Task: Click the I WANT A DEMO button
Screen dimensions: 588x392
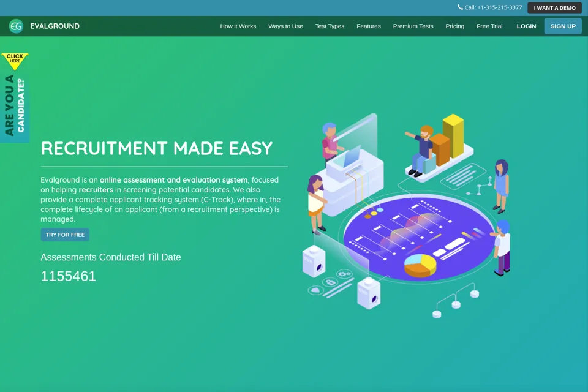Action: (x=555, y=8)
